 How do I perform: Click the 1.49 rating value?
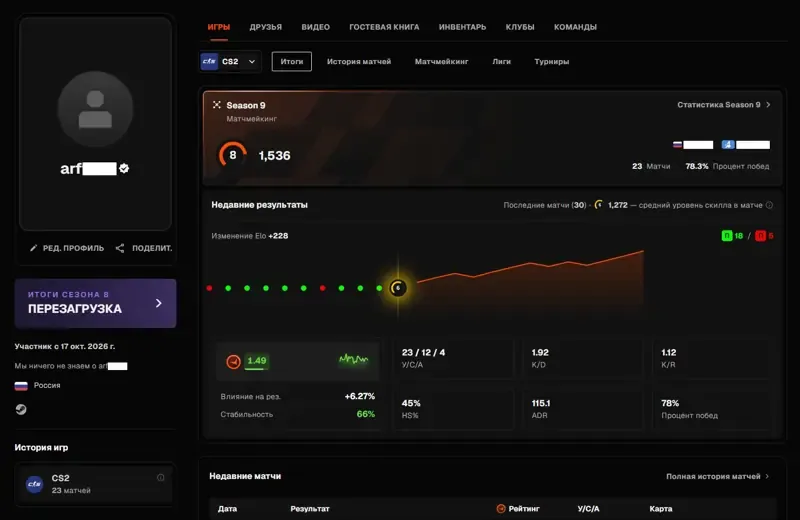[257, 361]
